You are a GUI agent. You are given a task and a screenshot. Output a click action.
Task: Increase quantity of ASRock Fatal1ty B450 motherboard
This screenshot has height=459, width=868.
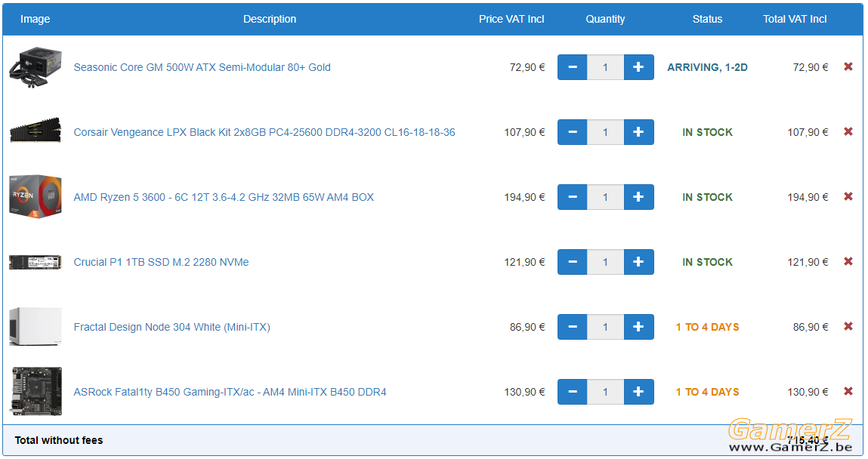point(639,392)
